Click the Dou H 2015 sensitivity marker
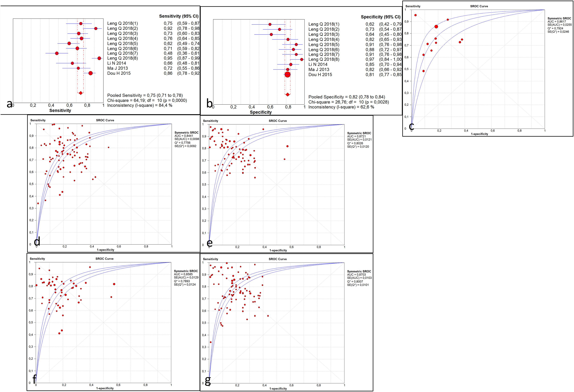Image resolution: width=574 pixels, height=392 pixels. tap(91, 73)
